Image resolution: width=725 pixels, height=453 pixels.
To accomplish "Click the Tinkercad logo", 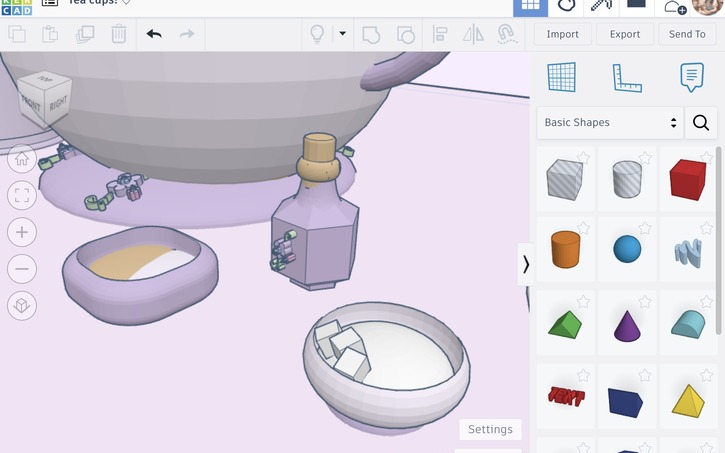I will point(17,7).
